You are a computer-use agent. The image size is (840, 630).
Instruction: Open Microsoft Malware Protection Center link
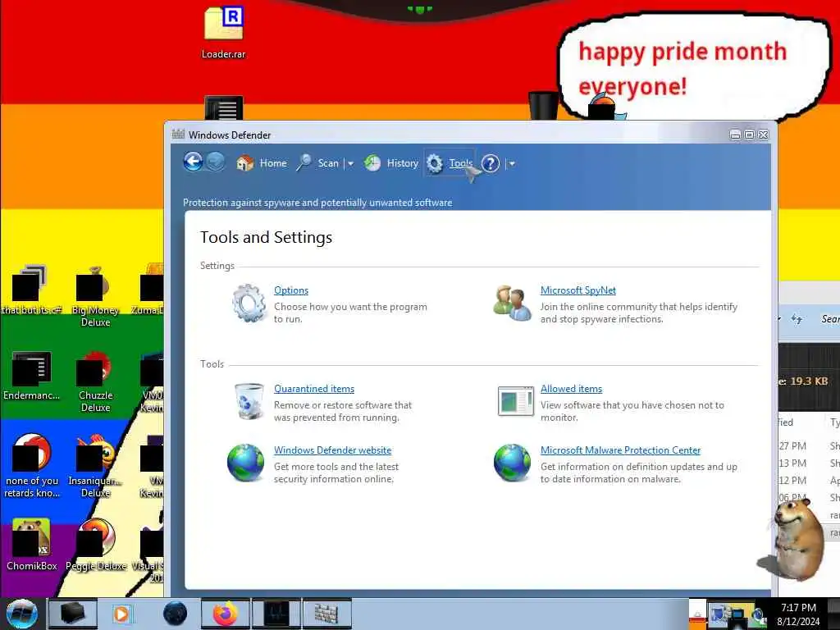620,450
